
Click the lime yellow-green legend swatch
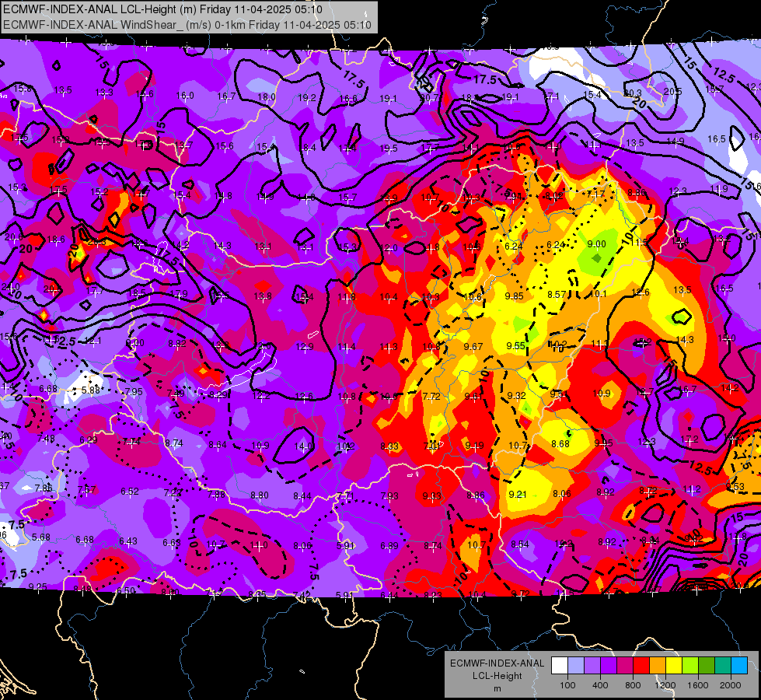[690, 666]
